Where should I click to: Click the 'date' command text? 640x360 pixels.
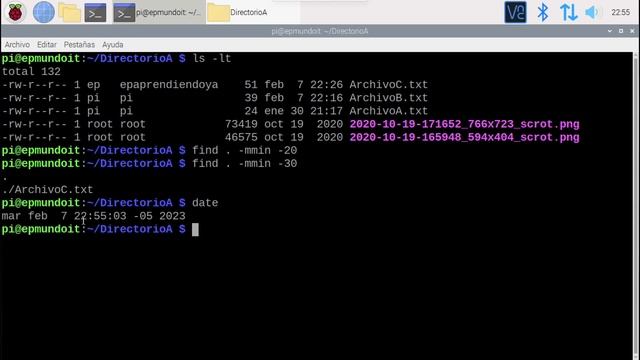coord(205,203)
